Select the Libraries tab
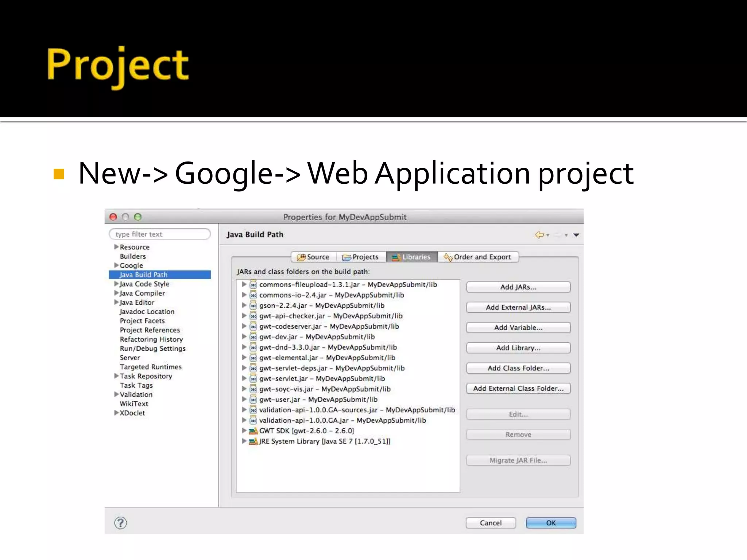 (411, 257)
